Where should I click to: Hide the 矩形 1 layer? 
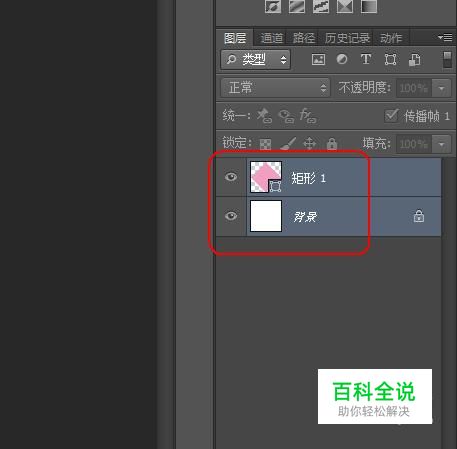click(x=231, y=177)
